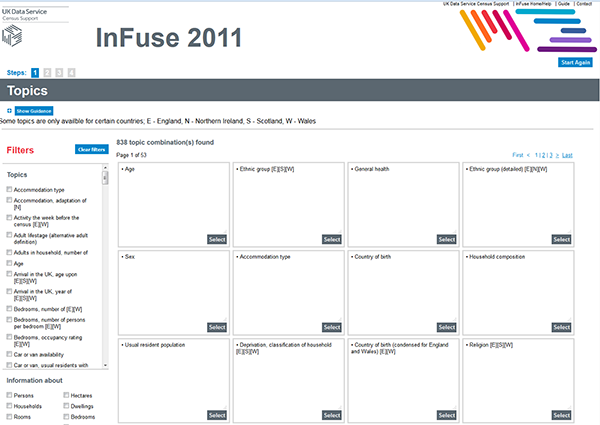Check Bedrooms, occupancy rating filter
This screenshot has width=600, height=425.
tap(9, 337)
